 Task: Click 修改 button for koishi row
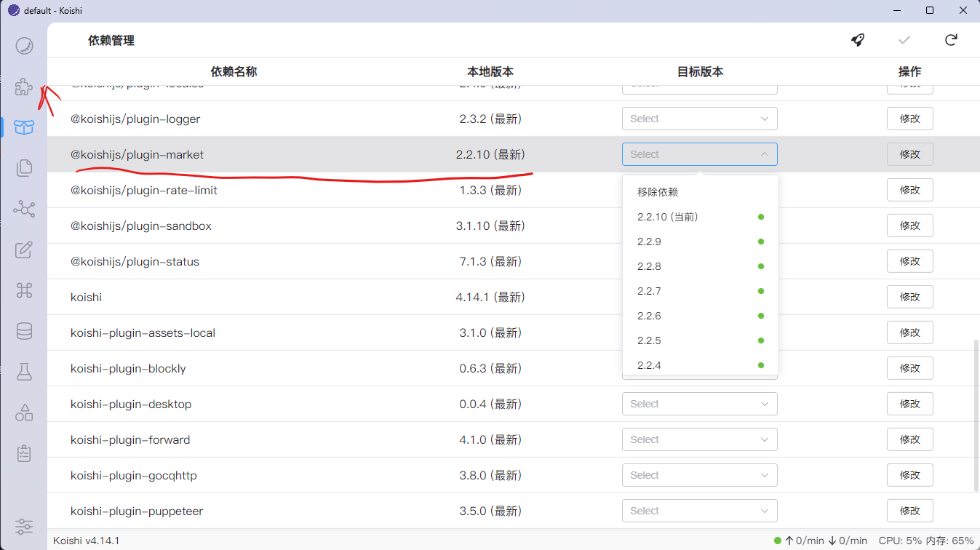click(909, 297)
